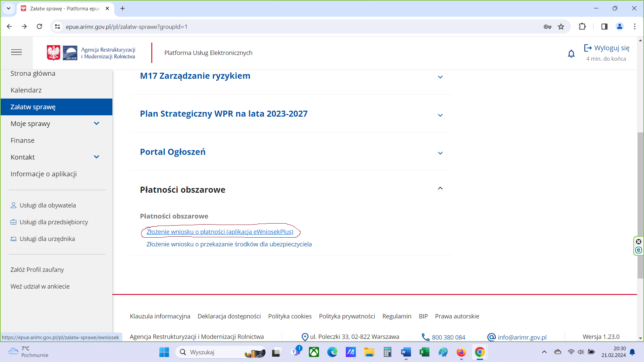
Task: Open browser extensions puzzle icon
Action: click(x=582, y=26)
